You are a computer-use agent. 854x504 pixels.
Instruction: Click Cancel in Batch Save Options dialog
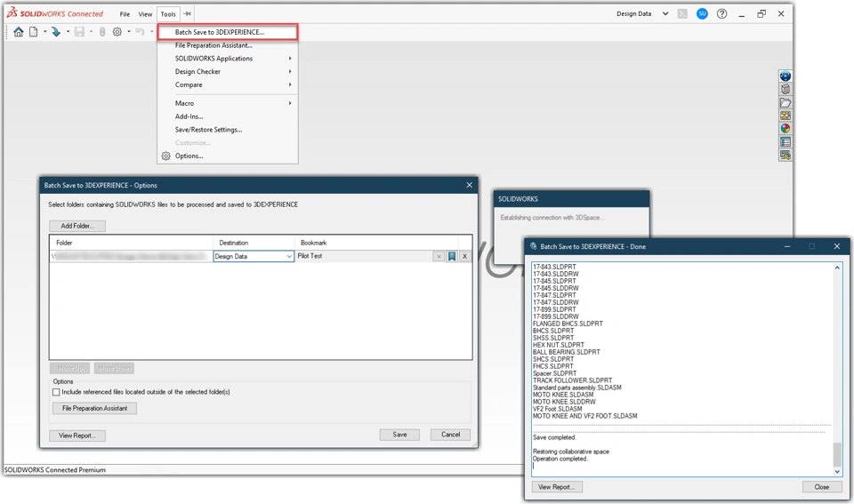pyautogui.click(x=450, y=435)
